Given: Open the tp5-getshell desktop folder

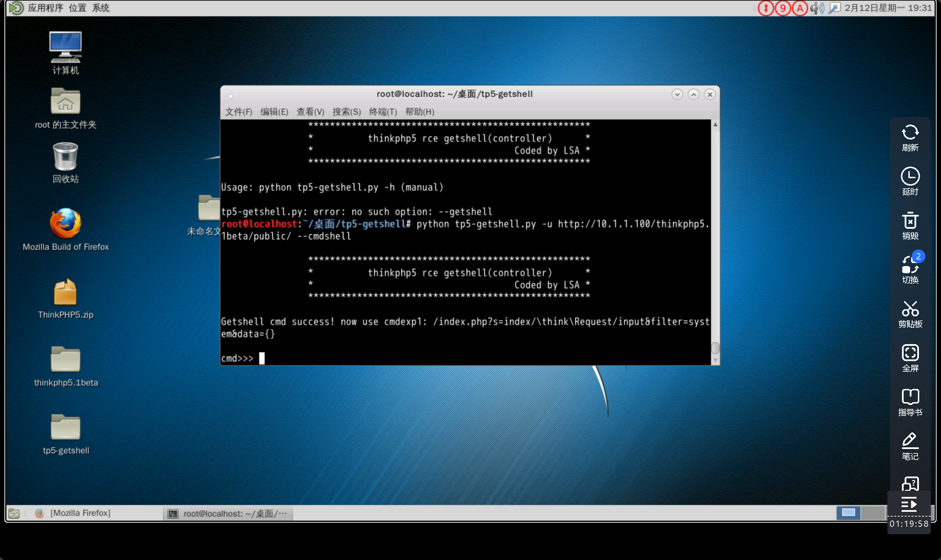Looking at the screenshot, I should coord(65,428).
